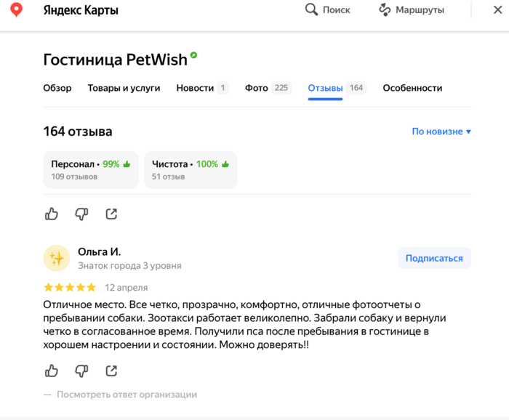The height and width of the screenshot is (420, 509).
Task: Toggle the Чистота 100% filter chip
Action: [190, 169]
